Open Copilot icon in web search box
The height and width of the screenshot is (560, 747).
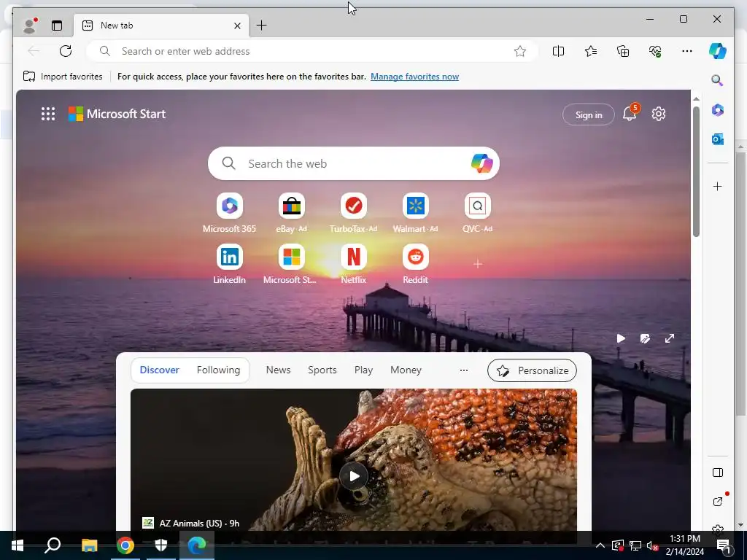(481, 163)
